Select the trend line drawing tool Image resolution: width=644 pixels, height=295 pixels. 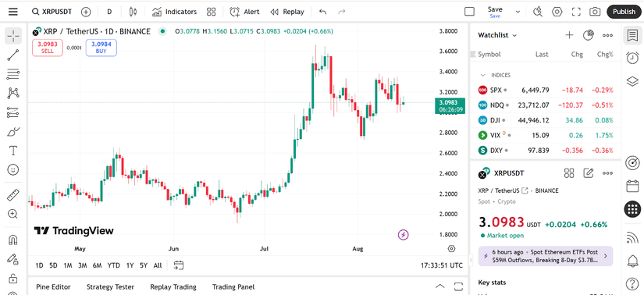[x=13, y=55]
